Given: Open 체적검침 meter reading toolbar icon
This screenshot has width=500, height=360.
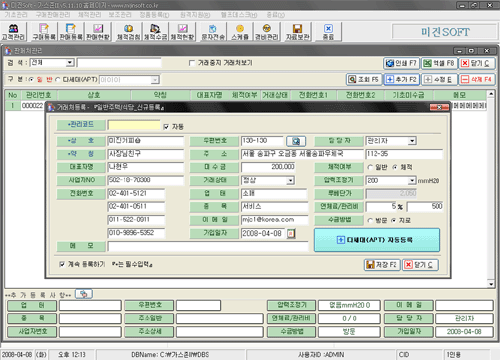Looking at the screenshot, I should tap(128, 32).
